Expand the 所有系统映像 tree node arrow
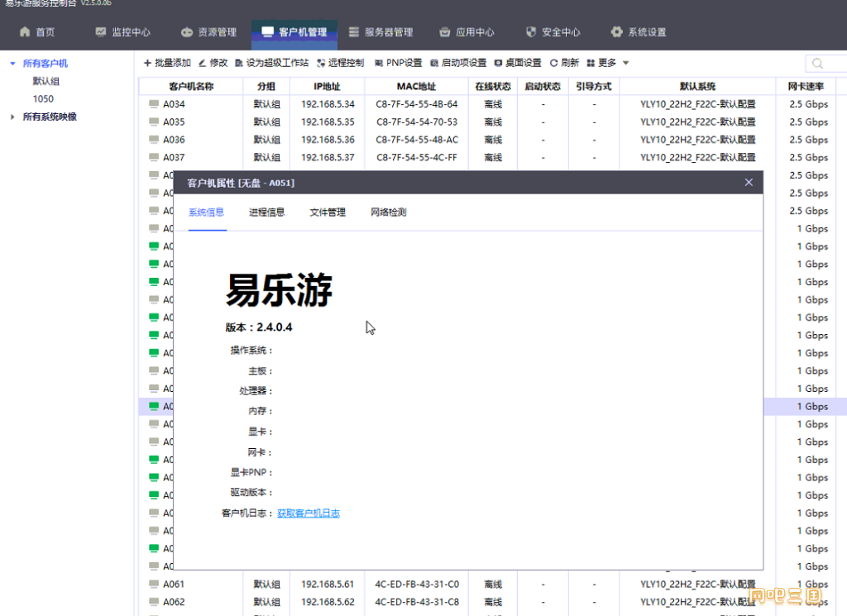The image size is (847, 616). [12, 117]
